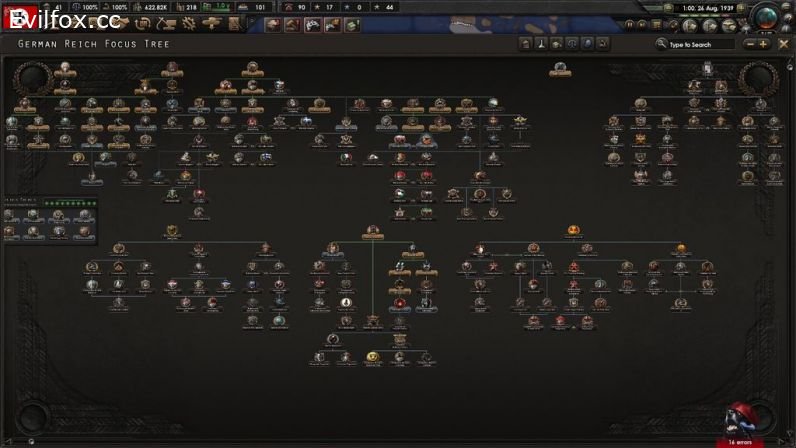
Task: Click the 16 errors indicator
Action: click(740, 440)
